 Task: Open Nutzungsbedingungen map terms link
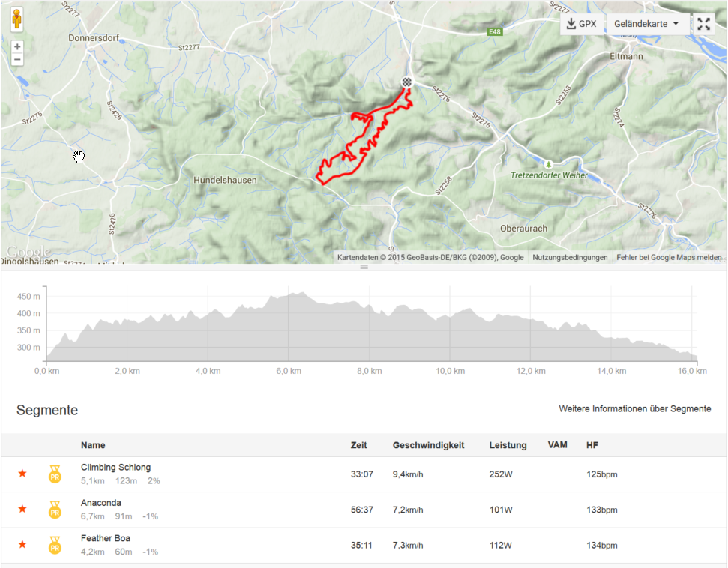pos(570,258)
